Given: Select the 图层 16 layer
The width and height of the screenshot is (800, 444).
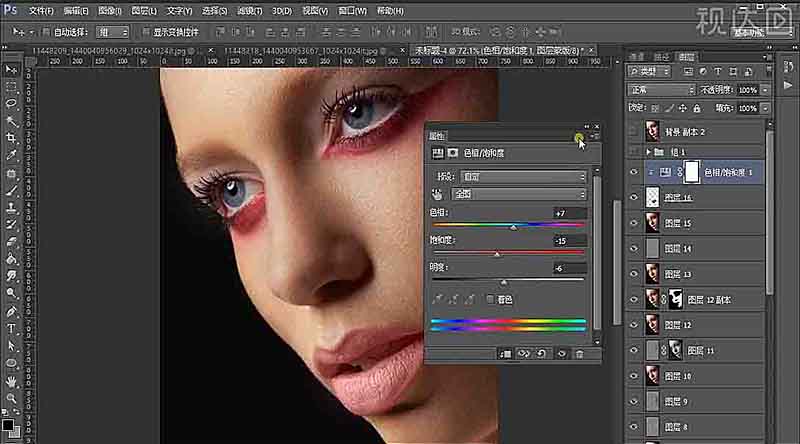Looking at the screenshot, I should [x=678, y=198].
